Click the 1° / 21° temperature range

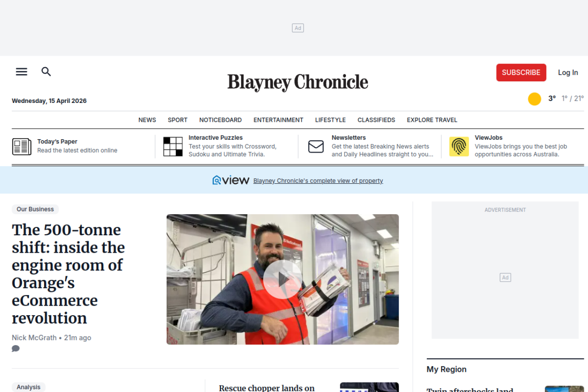(573, 98)
